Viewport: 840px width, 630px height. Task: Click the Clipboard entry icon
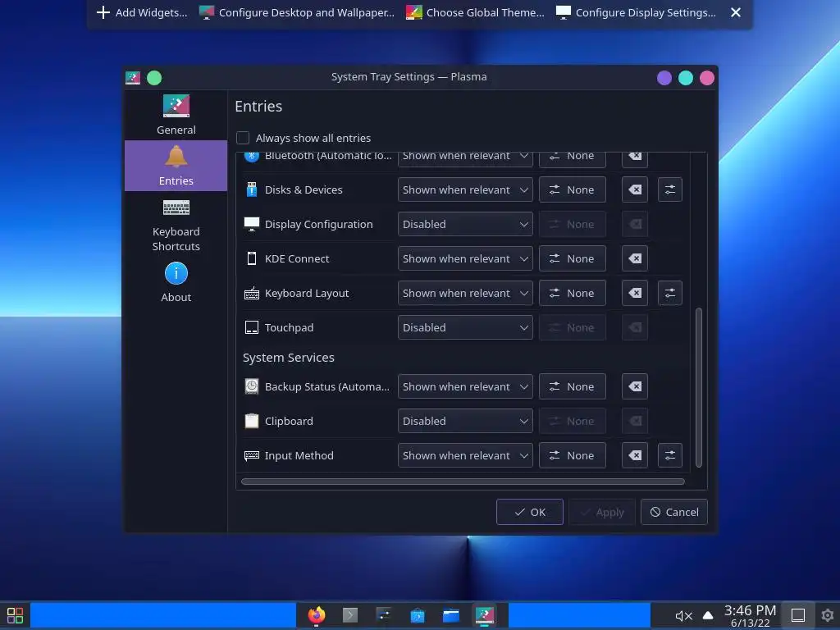tap(251, 421)
